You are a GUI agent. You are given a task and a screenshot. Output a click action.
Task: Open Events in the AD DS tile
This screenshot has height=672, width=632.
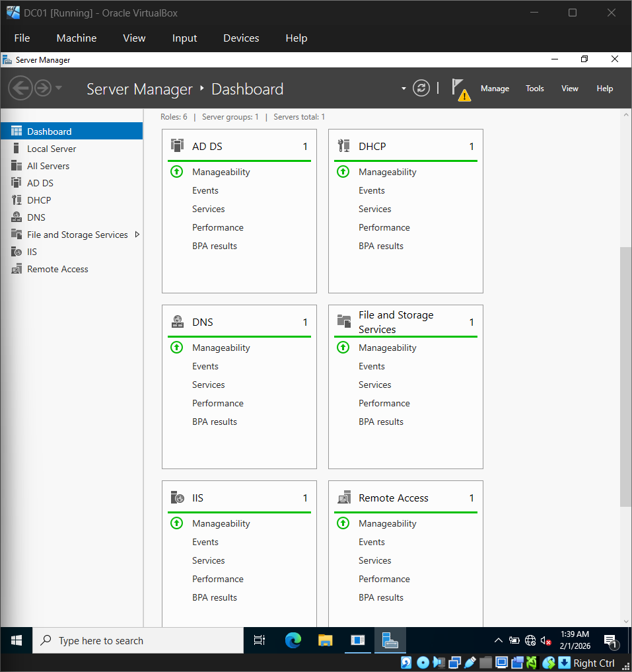coord(205,190)
